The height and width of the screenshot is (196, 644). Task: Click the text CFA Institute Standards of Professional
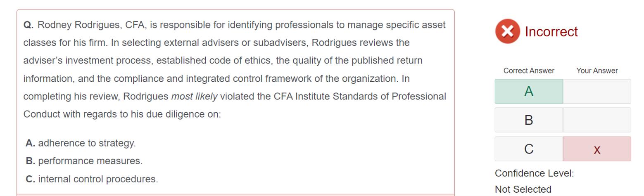click(360, 97)
